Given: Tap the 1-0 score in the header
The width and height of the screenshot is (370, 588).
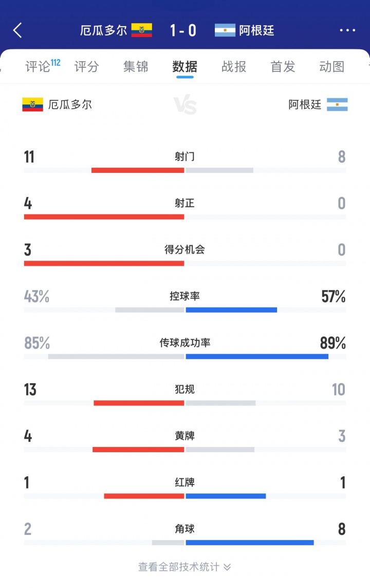Looking at the screenshot, I should click(x=184, y=30).
